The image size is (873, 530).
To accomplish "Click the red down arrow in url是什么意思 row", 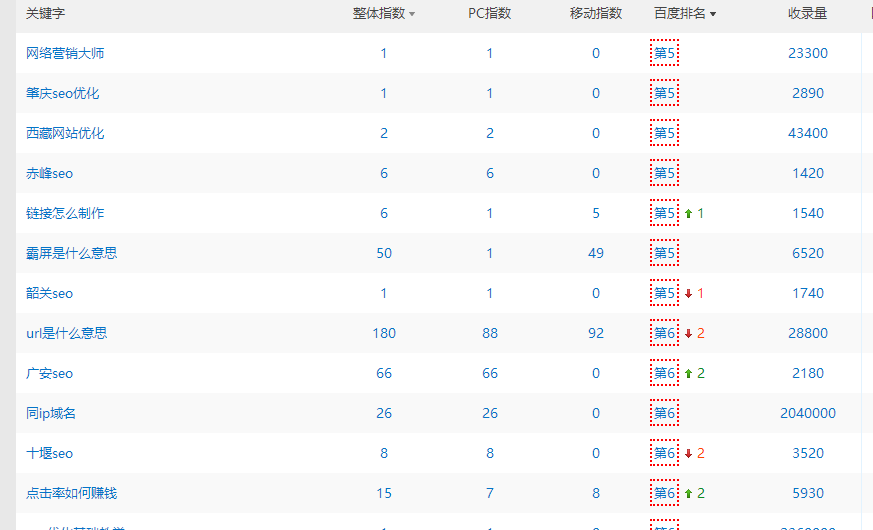I will tap(688, 334).
